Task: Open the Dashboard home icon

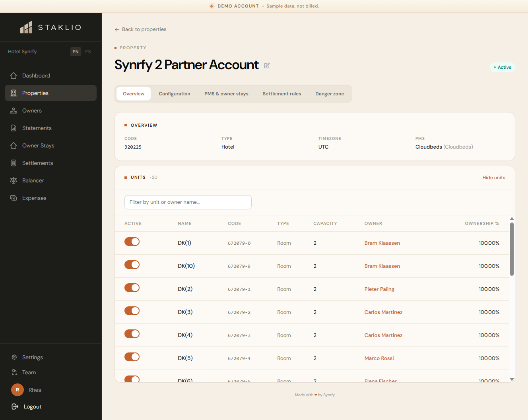Action: point(14,75)
